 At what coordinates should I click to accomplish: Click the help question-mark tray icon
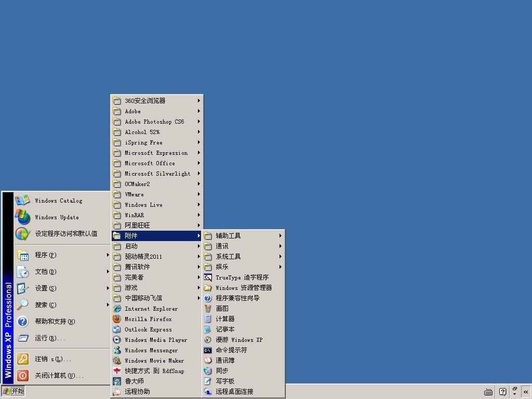click(502, 392)
